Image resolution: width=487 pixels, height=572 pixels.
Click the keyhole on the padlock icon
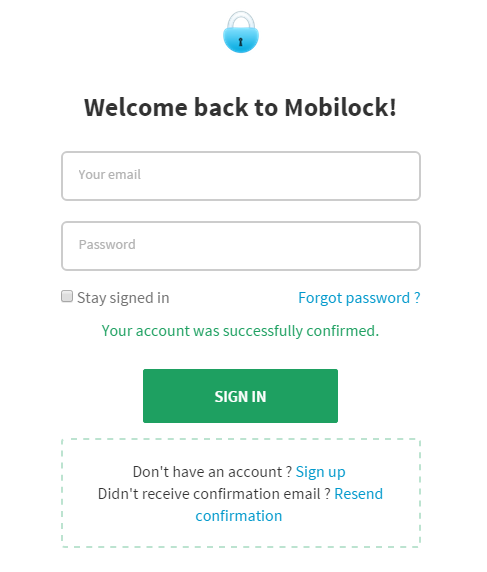pyautogui.click(x=240, y=42)
